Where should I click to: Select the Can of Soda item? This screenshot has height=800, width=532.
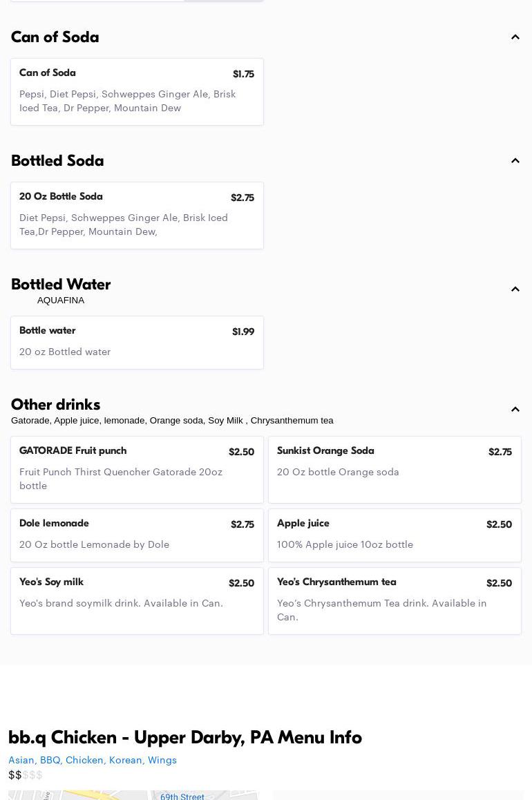(137, 92)
